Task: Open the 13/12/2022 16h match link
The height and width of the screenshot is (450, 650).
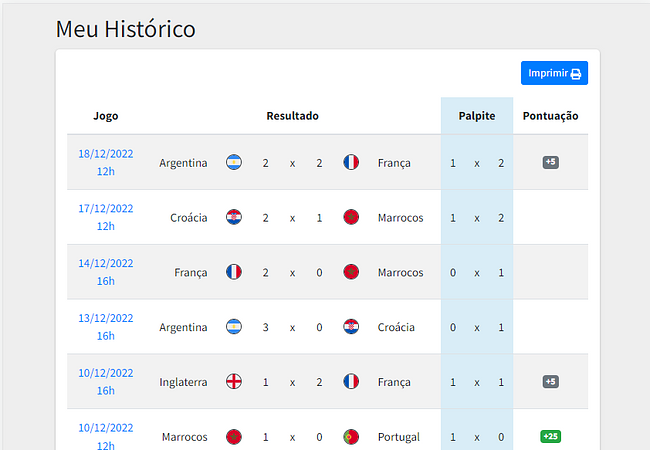Action: point(106,327)
